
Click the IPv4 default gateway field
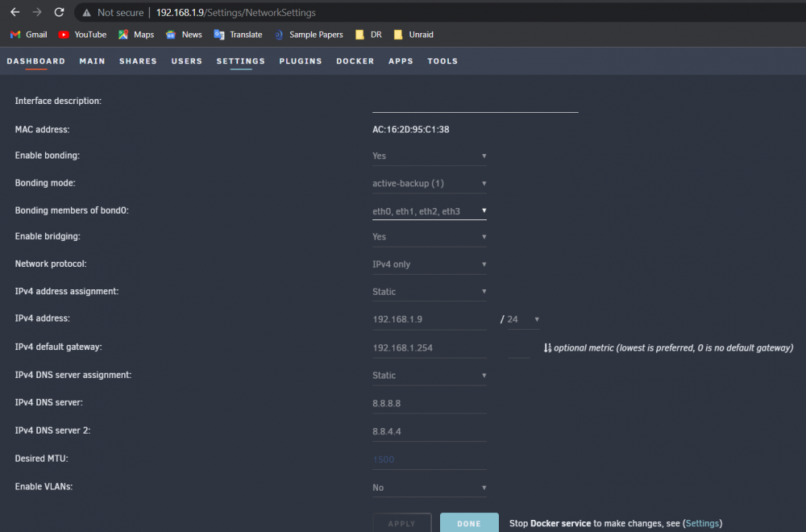pyautogui.click(x=430, y=348)
